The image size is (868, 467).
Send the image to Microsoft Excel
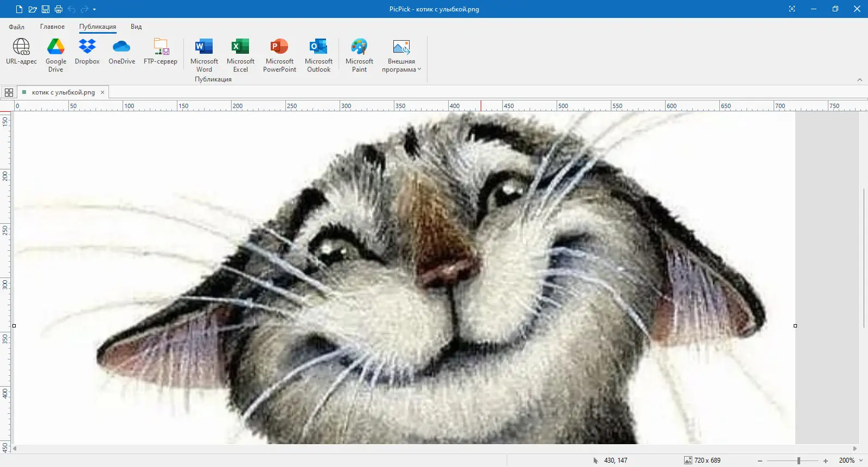point(240,55)
